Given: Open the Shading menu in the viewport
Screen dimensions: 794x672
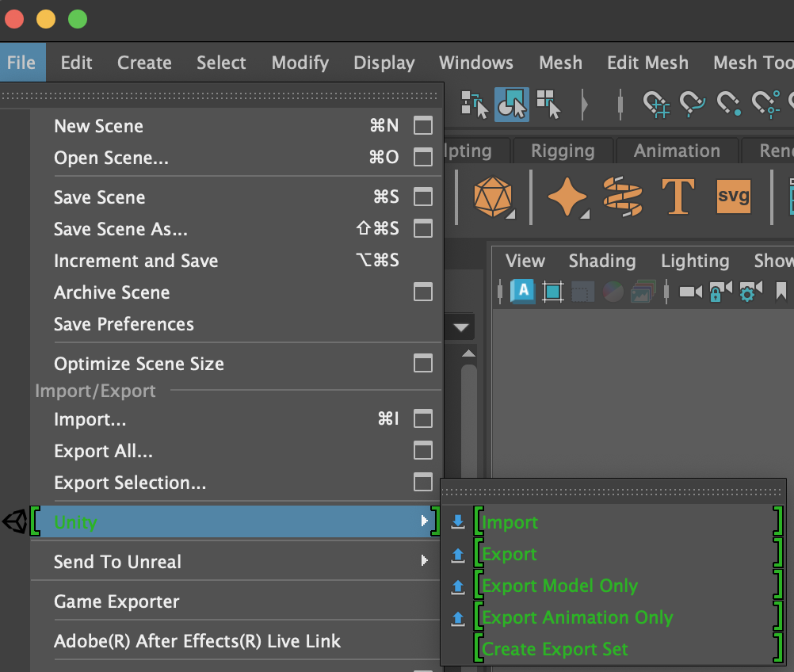Looking at the screenshot, I should 602,261.
